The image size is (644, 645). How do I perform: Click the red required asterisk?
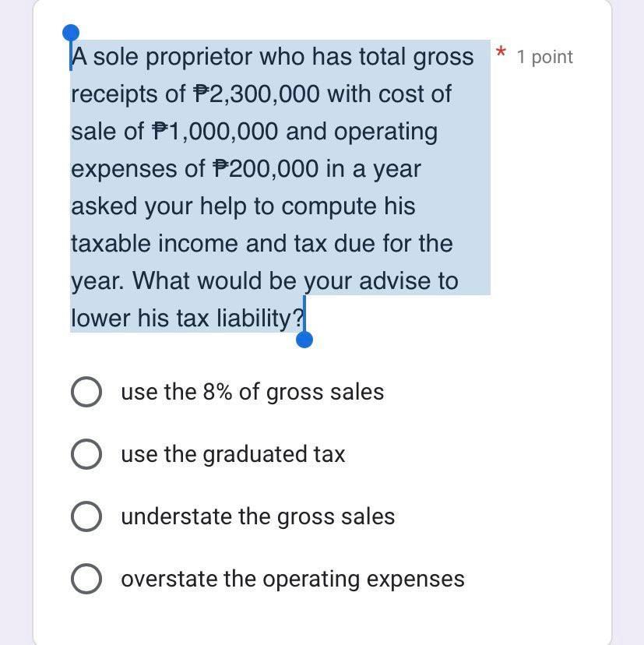coord(501,53)
